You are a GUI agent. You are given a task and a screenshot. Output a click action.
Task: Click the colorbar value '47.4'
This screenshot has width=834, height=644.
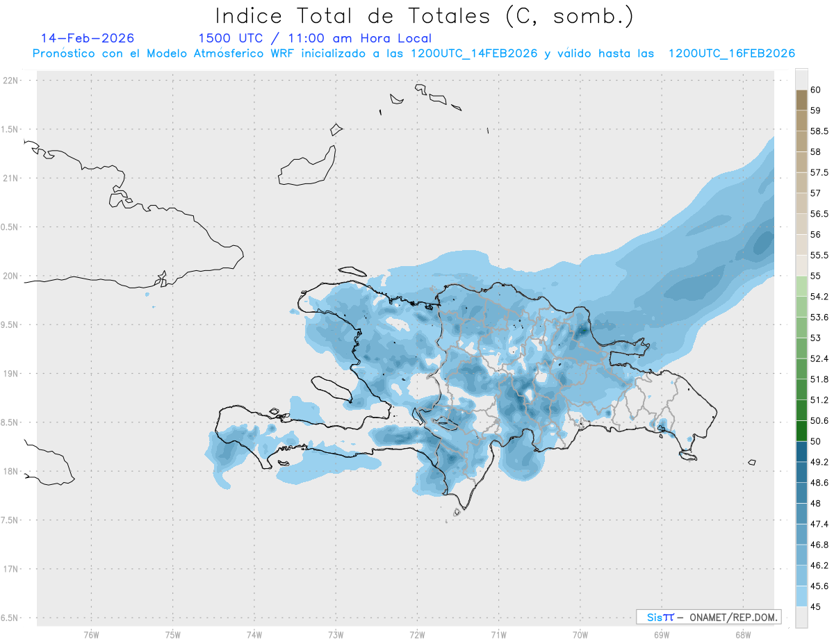819,524
